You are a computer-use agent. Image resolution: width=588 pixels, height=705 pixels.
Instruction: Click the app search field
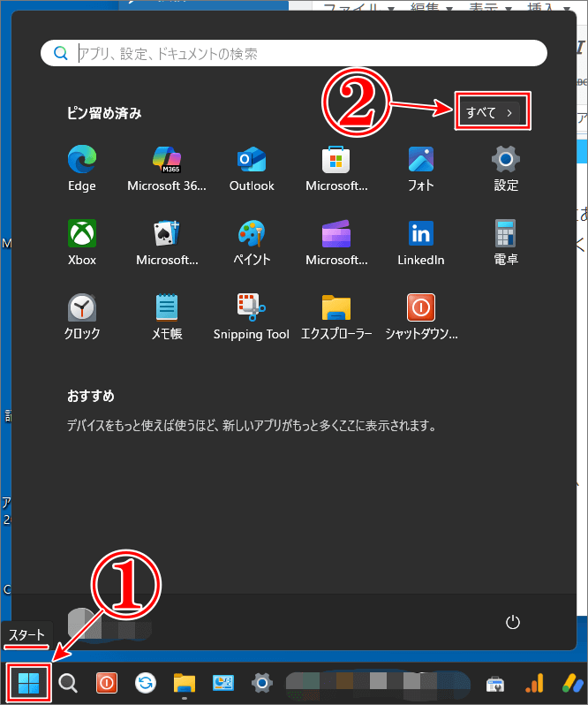(294, 53)
